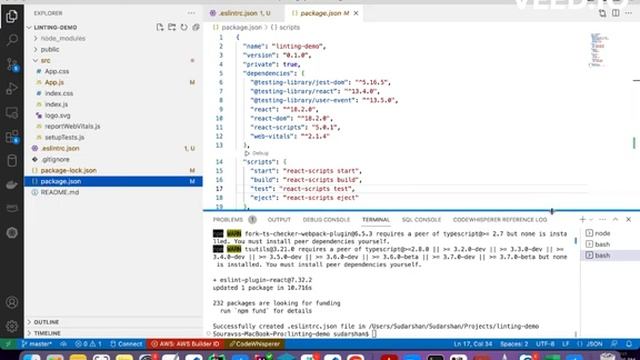Click UTF-8 encoding in status bar
Image resolution: width=640 pixels, height=360 pixels.
[545, 344]
